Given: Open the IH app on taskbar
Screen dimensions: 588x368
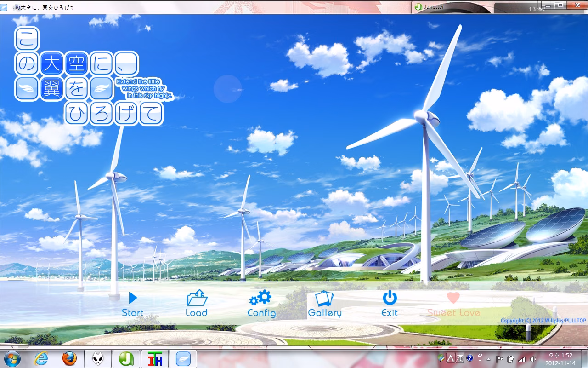Looking at the screenshot, I should pos(155,359).
